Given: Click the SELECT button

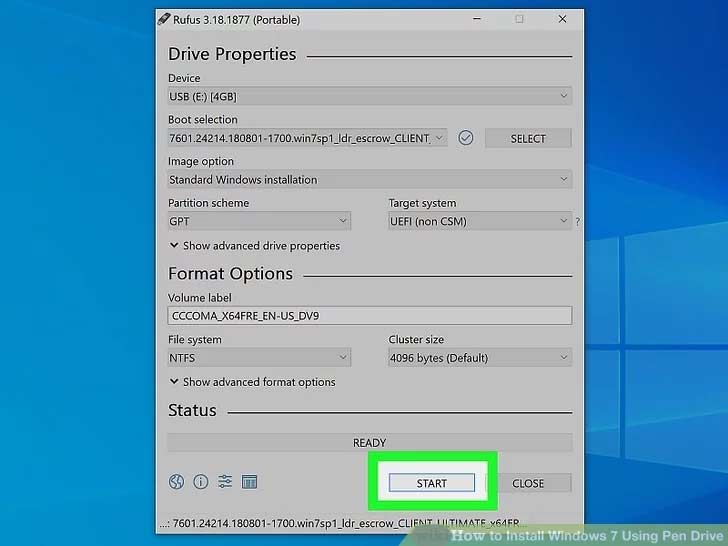Looking at the screenshot, I should pyautogui.click(x=528, y=138).
